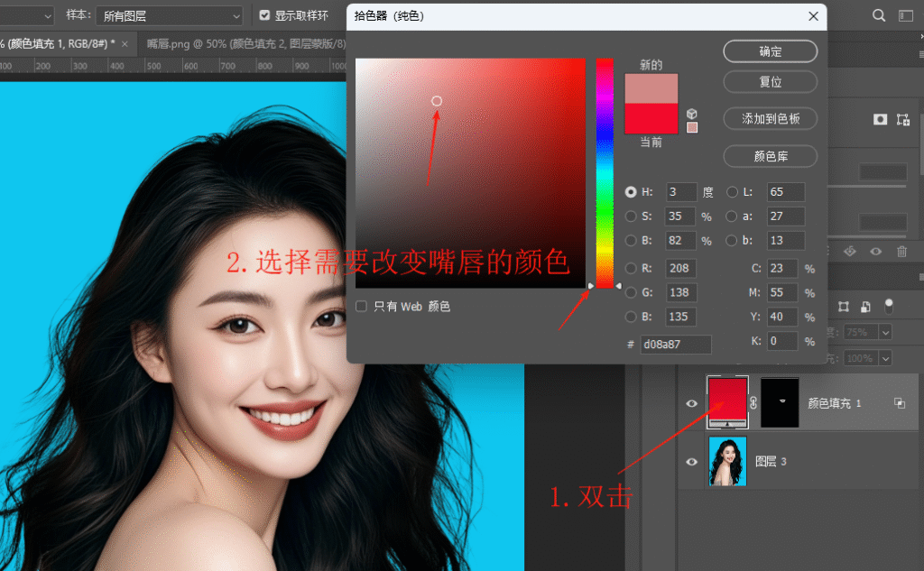
Task: Click the blue field showing 135
Action: pyautogui.click(x=680, y=317)
